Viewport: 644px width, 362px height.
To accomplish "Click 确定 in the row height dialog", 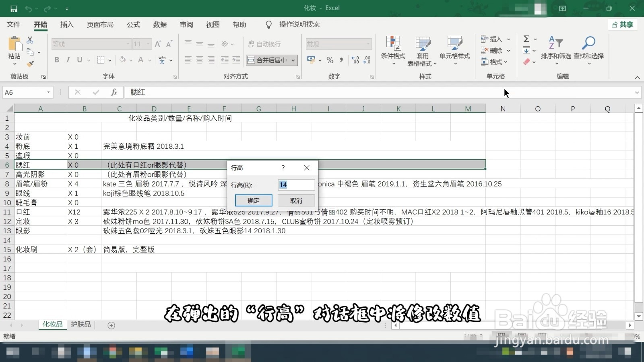I will (254, 200).
